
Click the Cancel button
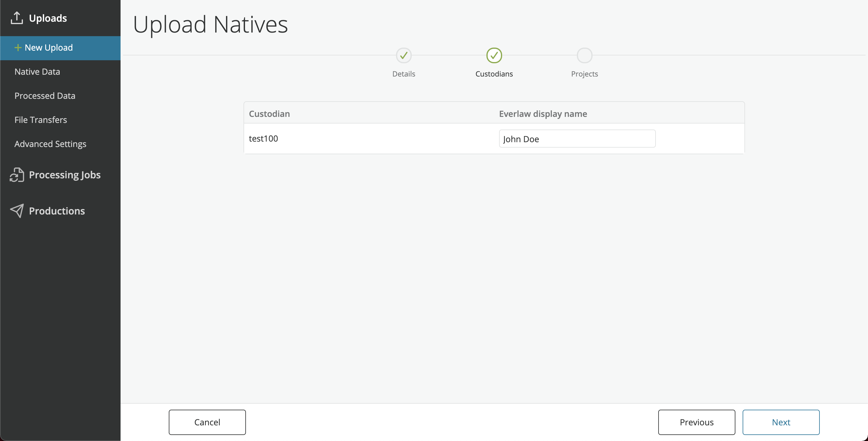[x=207, y=422]
